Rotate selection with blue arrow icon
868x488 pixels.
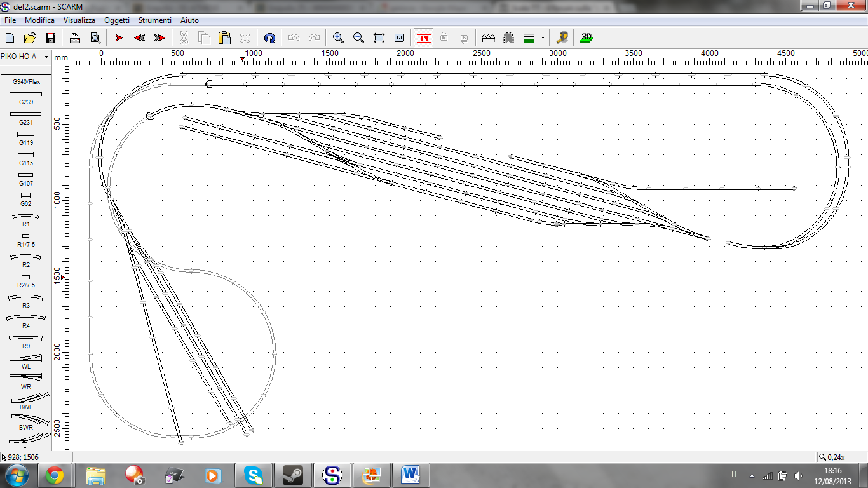(269, 38)
